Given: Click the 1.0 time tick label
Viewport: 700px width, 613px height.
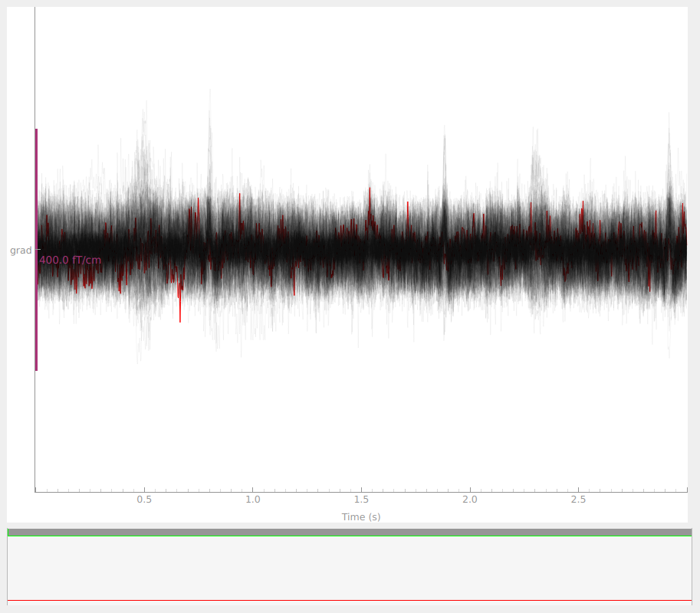Looking at the screenshot, I should (253, 500).
